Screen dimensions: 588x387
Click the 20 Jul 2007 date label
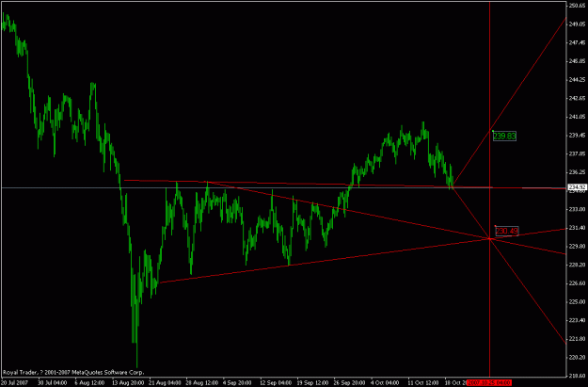click(14, 383)
